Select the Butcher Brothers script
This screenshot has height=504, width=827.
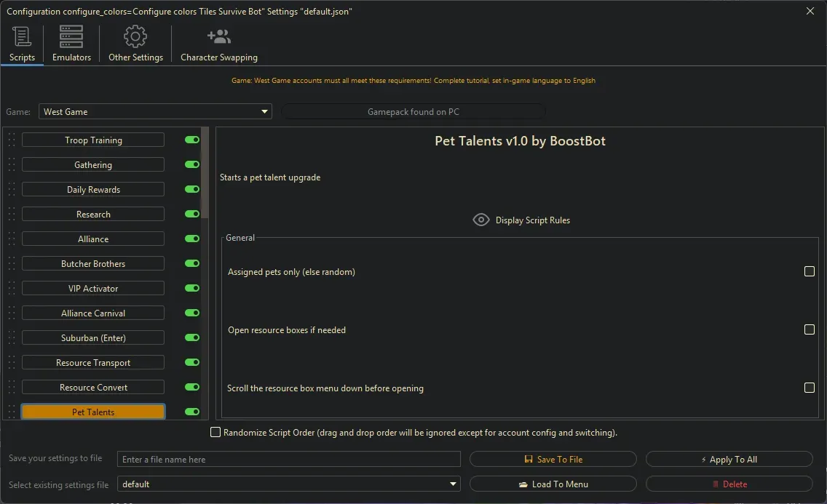tap(93, 264)
